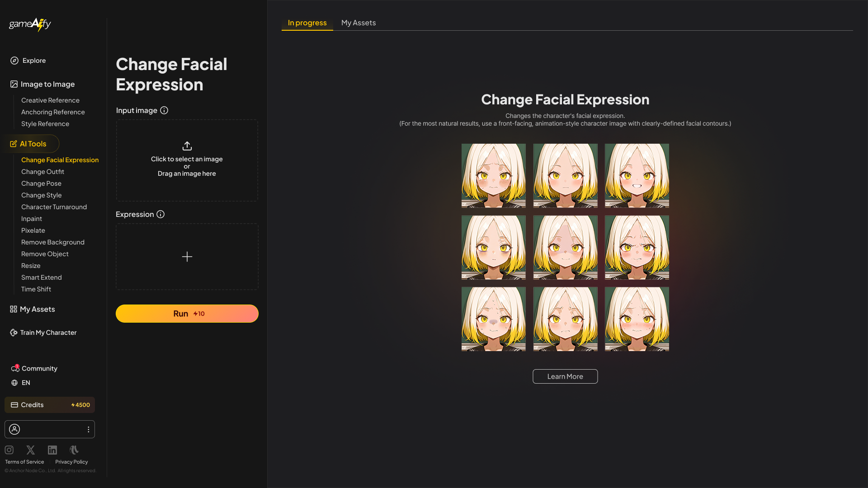Click the AI Tools edit icon
Viewport: 868px width, 488px height.
(14, 144)
